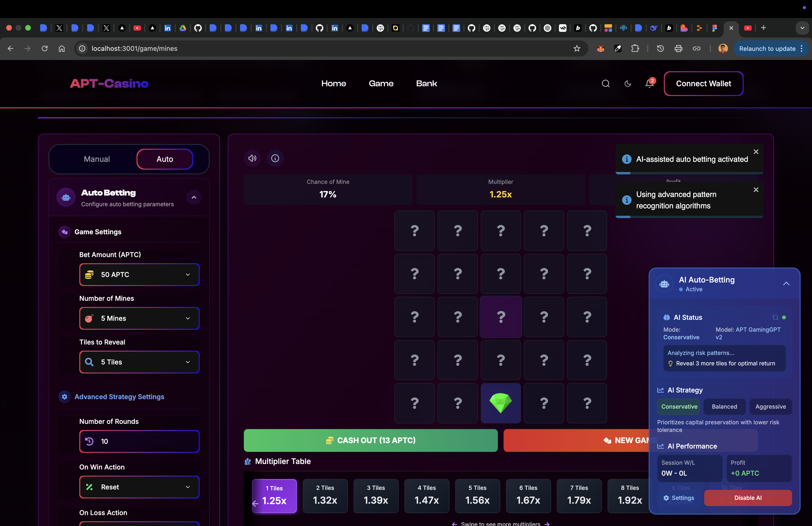Select the Aggressive AI strategy
The image size is (812, 526).
(770, 406)
